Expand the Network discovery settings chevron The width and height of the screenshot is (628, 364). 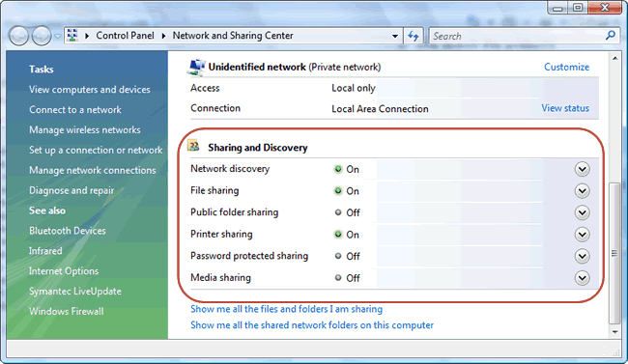coord(582,169)
